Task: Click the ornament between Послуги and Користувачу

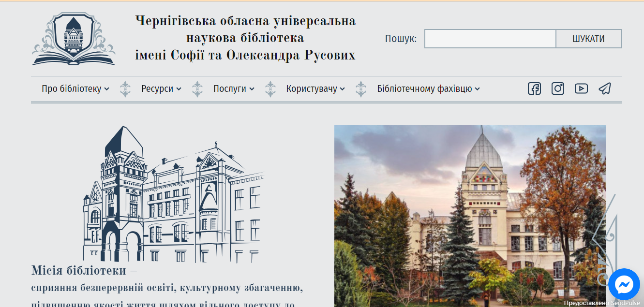Action: 270,89
